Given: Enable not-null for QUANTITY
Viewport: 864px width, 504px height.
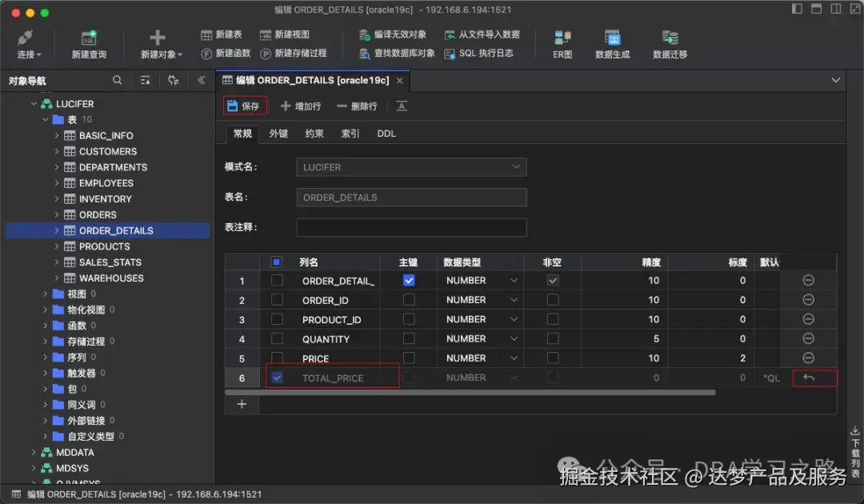Looking at the screenshot, I should 553,338.
